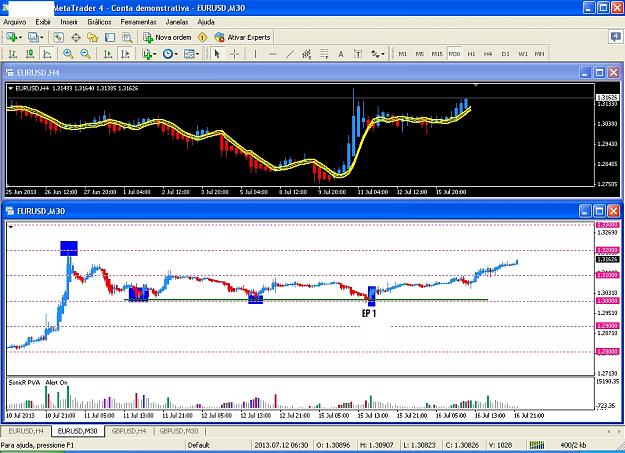Screen dimensions: 625x453
Task: Expand the Templates dropdown arrow
Action: [198, 54]
